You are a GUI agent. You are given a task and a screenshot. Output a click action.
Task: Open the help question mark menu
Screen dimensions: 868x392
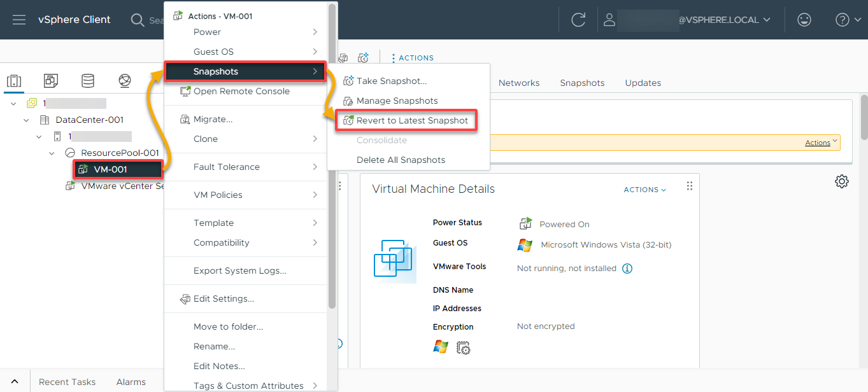(x=843, y=20)
